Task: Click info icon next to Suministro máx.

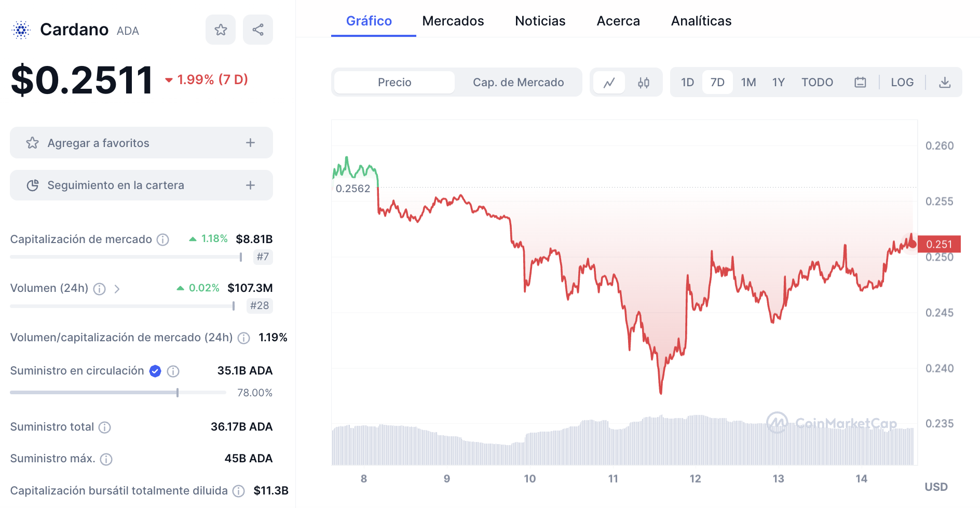Action: tap(106, 459)
